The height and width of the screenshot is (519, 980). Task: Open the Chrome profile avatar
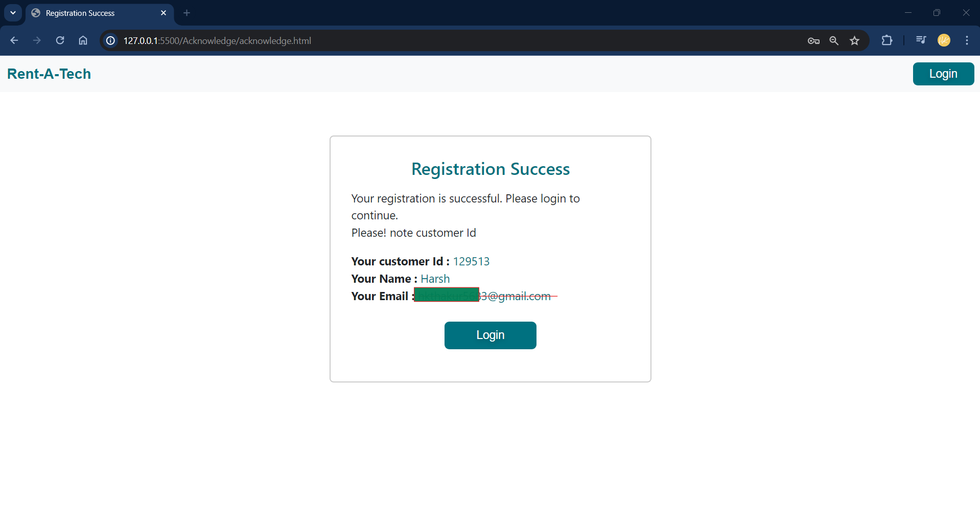[x=944, y=40]
